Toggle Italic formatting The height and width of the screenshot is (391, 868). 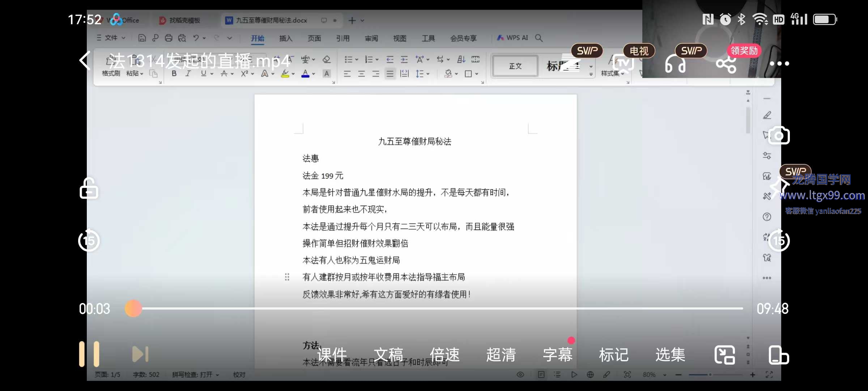pyautogui.click(x=188, y=73)
